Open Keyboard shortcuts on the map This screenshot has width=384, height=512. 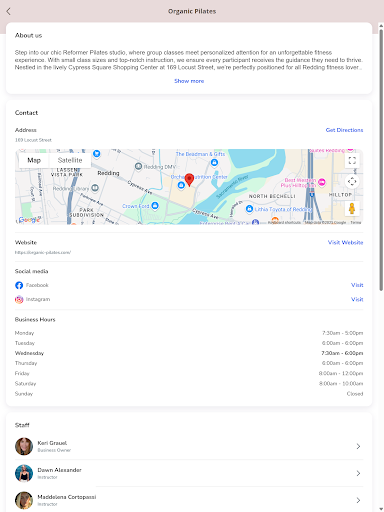[x=284, y=222]
